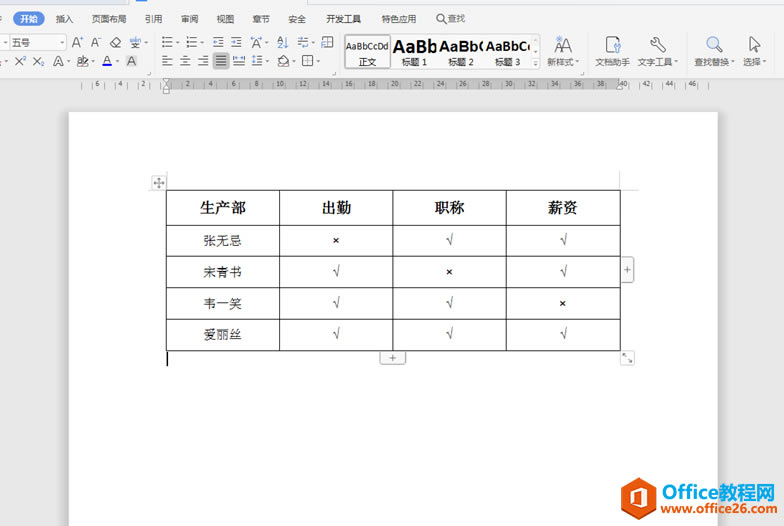Image resolution: width=784 pixels, height=526 pixels.
Task: Align text left
Action: 168,61
